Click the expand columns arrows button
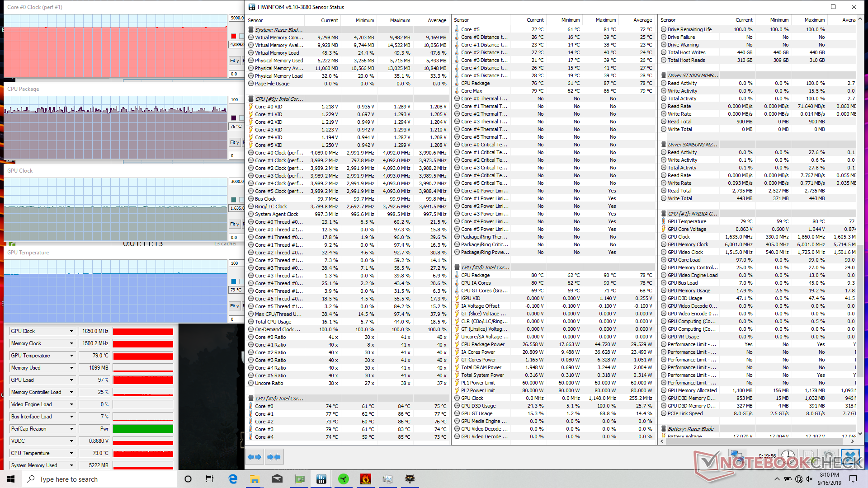The image size is (868, 488). click(255, 457)
